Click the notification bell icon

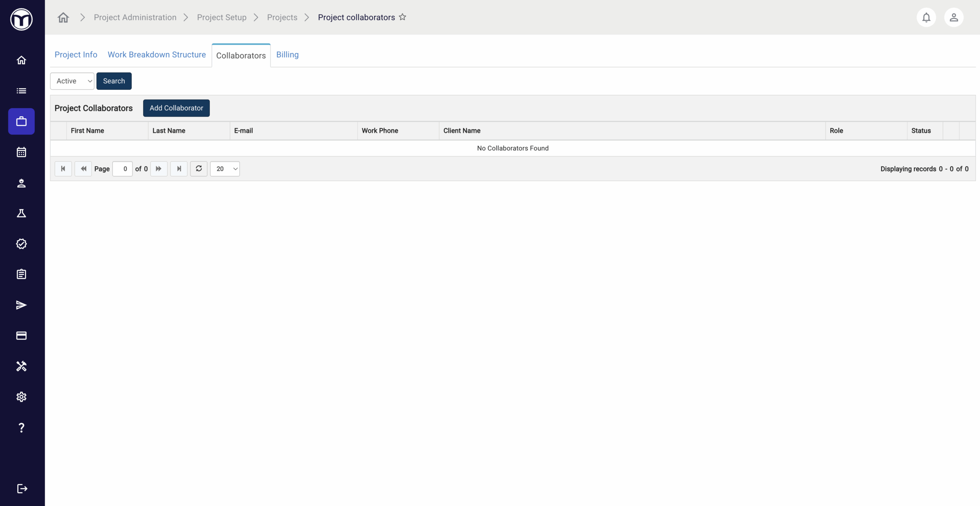(926, 18)
